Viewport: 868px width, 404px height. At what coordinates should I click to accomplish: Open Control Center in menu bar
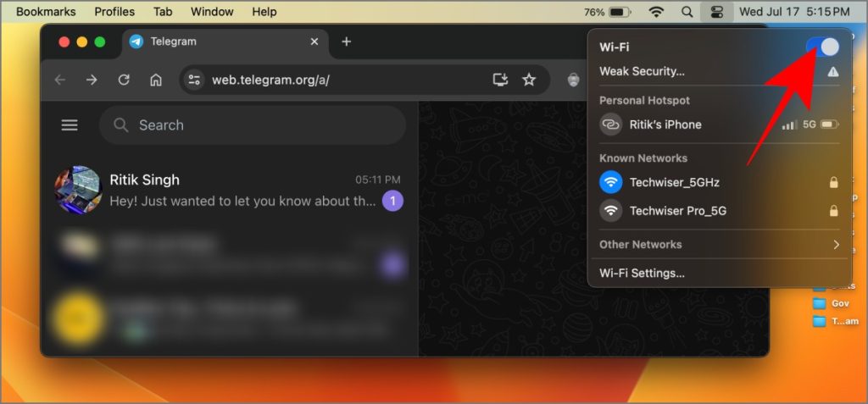point(716,12)
